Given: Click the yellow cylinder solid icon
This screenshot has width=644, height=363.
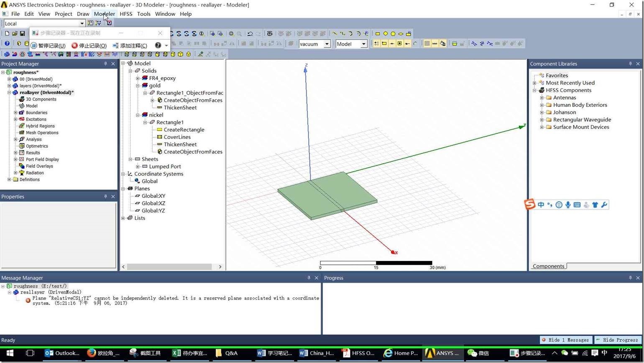Looking at the screenshot, I should 26,43.
